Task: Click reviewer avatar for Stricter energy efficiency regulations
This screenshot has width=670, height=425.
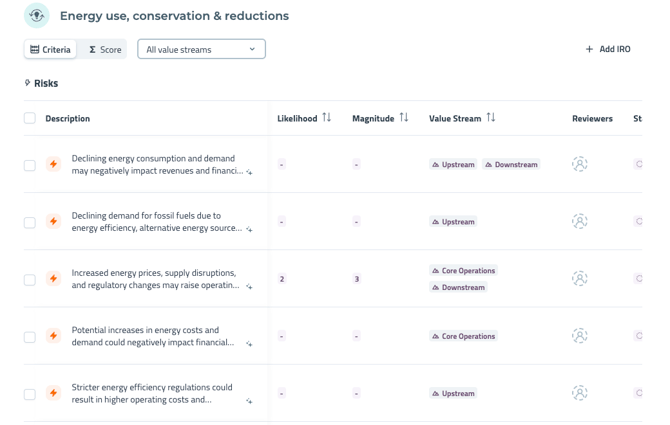Action: 580,393
